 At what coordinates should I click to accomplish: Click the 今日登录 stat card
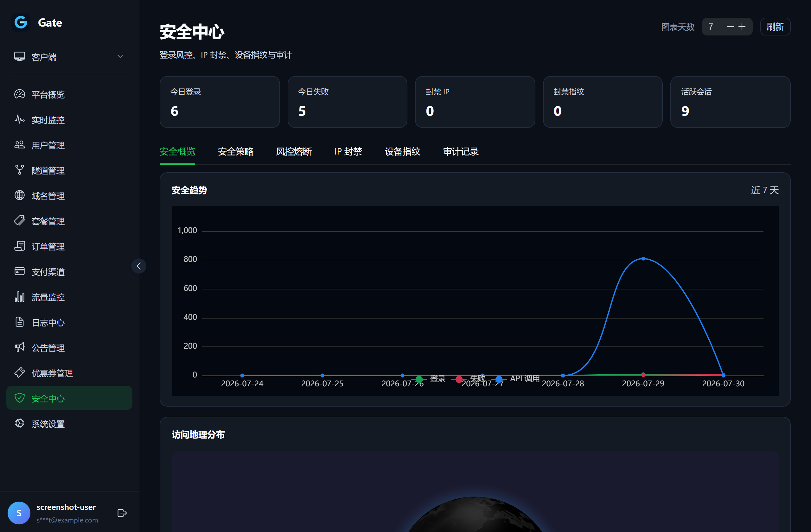pyautogui.click(x=220, y=102)
